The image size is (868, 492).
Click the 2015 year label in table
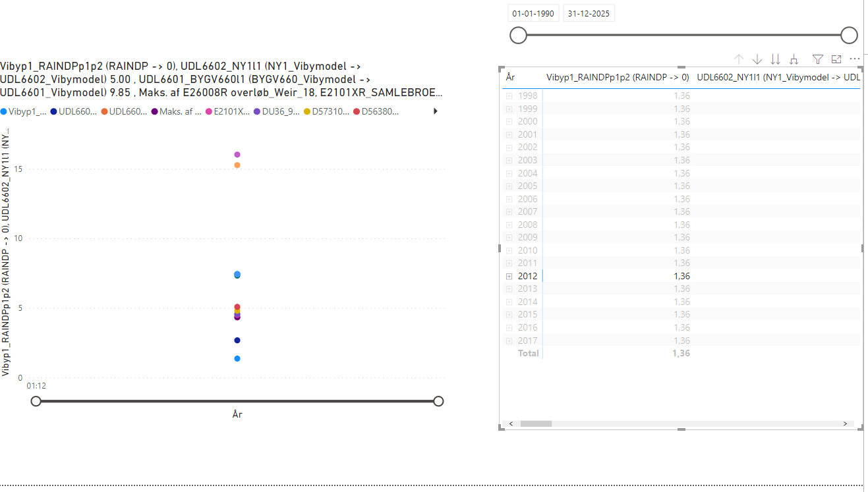528,315
